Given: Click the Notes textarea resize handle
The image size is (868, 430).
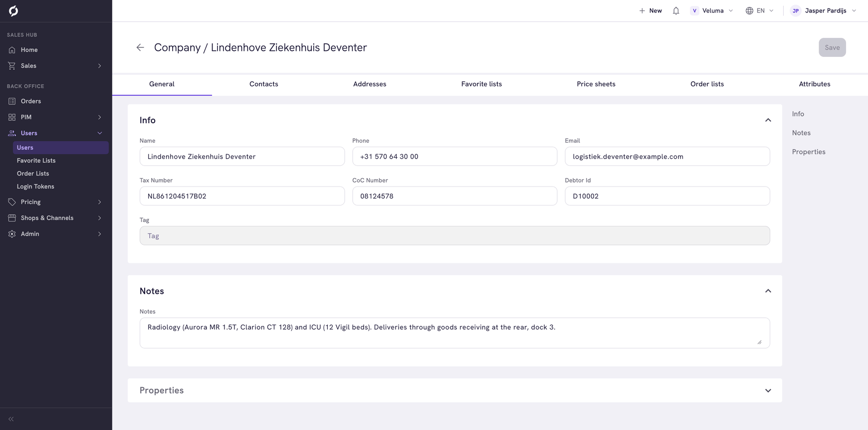Looking at the screenshot, I should pos(760,342).
